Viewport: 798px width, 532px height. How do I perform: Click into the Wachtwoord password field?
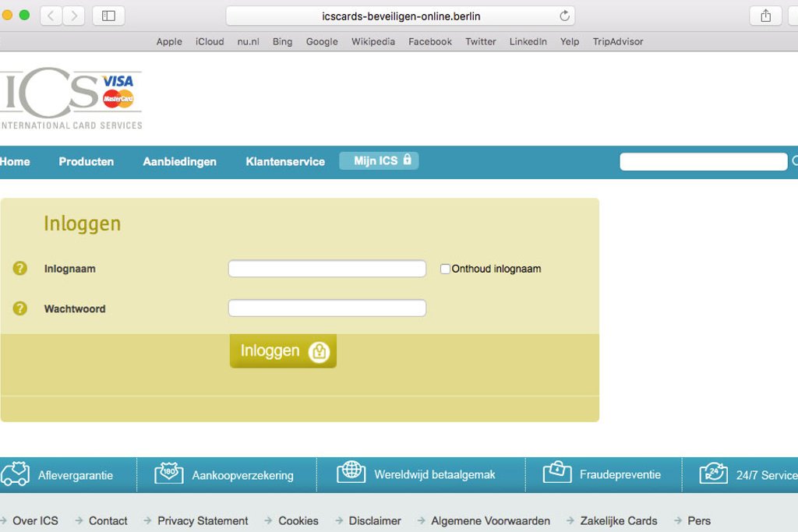(x=327, y=308)
